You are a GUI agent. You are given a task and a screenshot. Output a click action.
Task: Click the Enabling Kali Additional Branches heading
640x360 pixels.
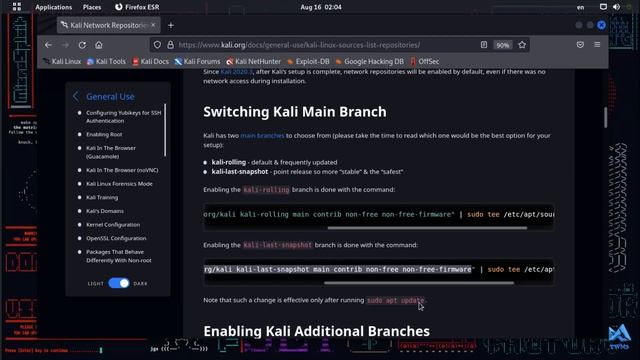[x=316, y=331]
